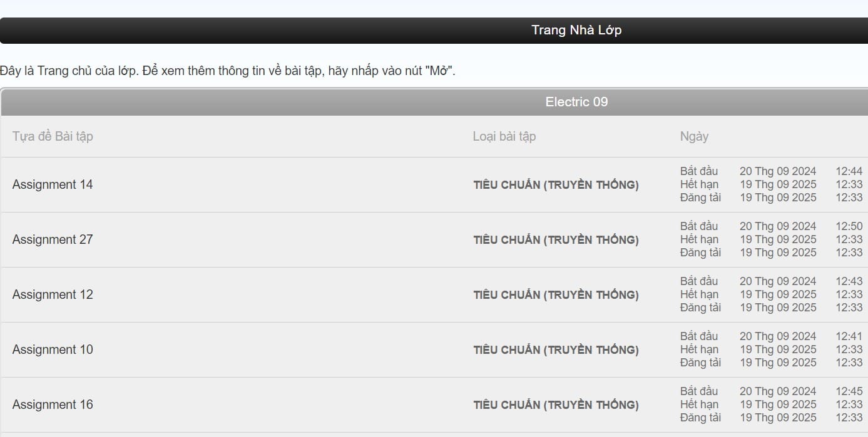Click the "Loại bài tập" column header
Image resolution: width=868 pixels, height=437 pixels.
point(504,136)
